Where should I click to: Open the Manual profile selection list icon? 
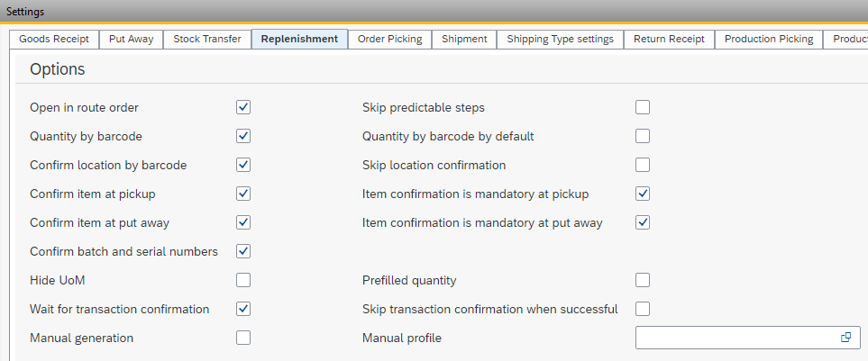[845, 338]
